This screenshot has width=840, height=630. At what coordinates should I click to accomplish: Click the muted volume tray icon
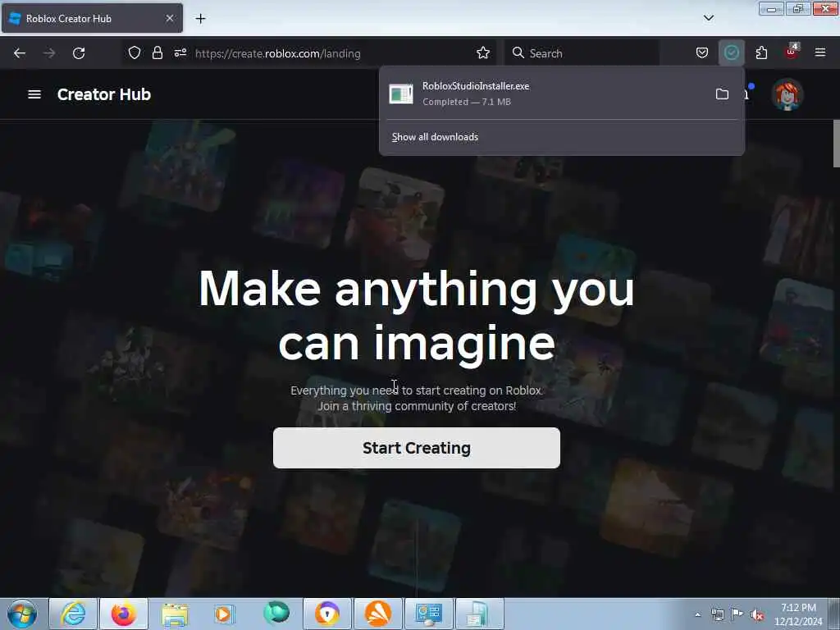pos(757,615)
